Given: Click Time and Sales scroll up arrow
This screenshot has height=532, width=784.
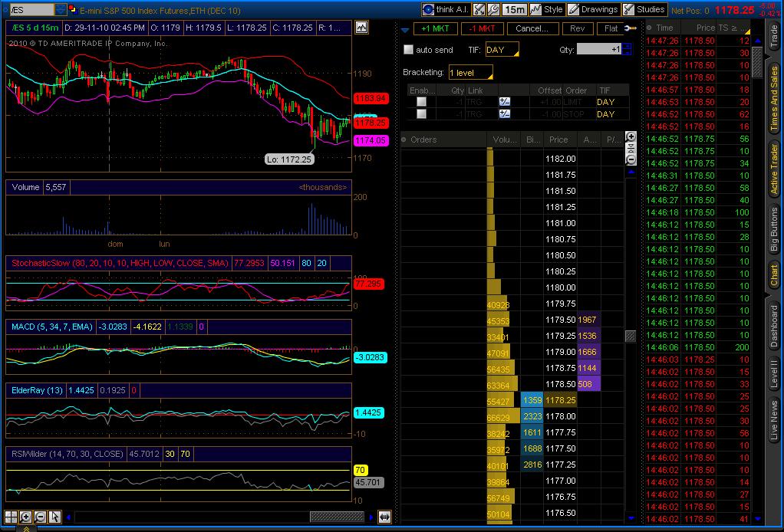Looking at the screenshot, I should 757,41.
